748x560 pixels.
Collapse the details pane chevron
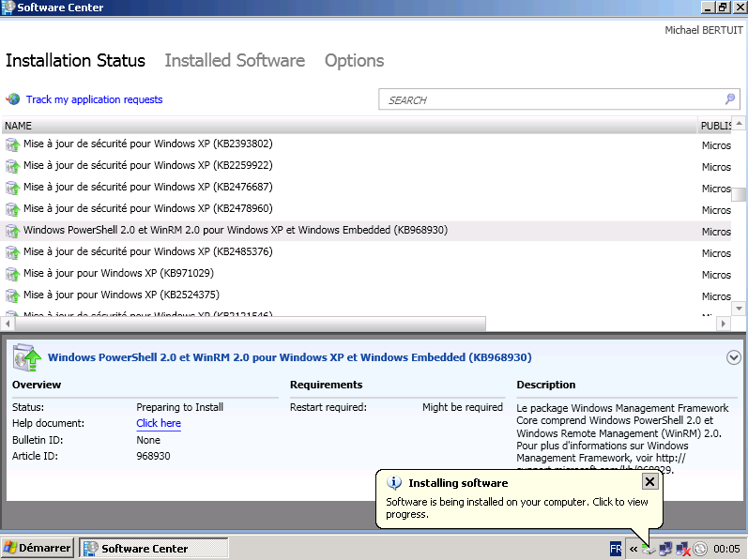[x=734, y=357]
